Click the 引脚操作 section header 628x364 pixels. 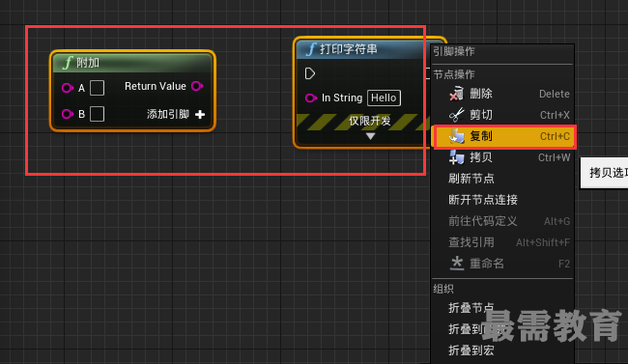[454, 51]
